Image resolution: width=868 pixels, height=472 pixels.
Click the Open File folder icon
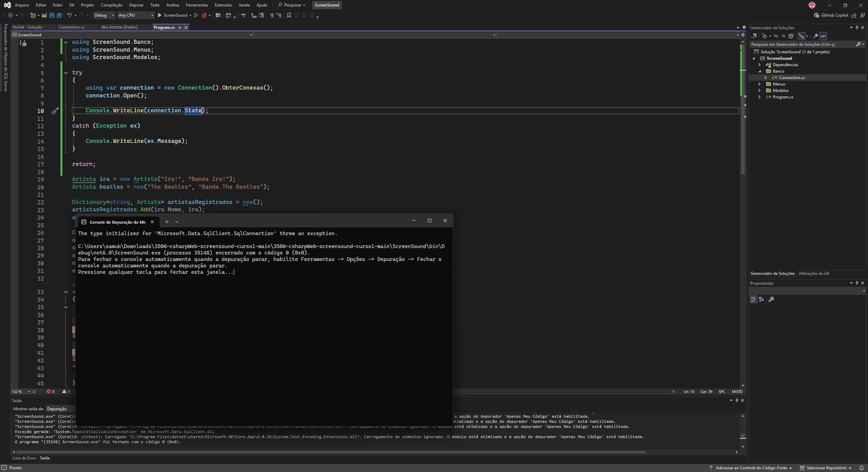pos(44,15)
